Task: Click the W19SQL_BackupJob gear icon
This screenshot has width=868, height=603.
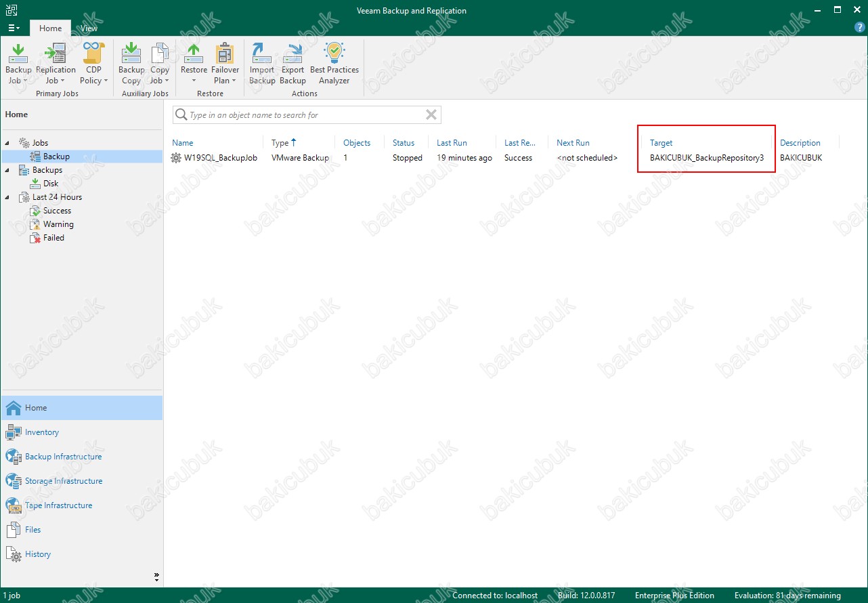Action: (x=177, y=158)
